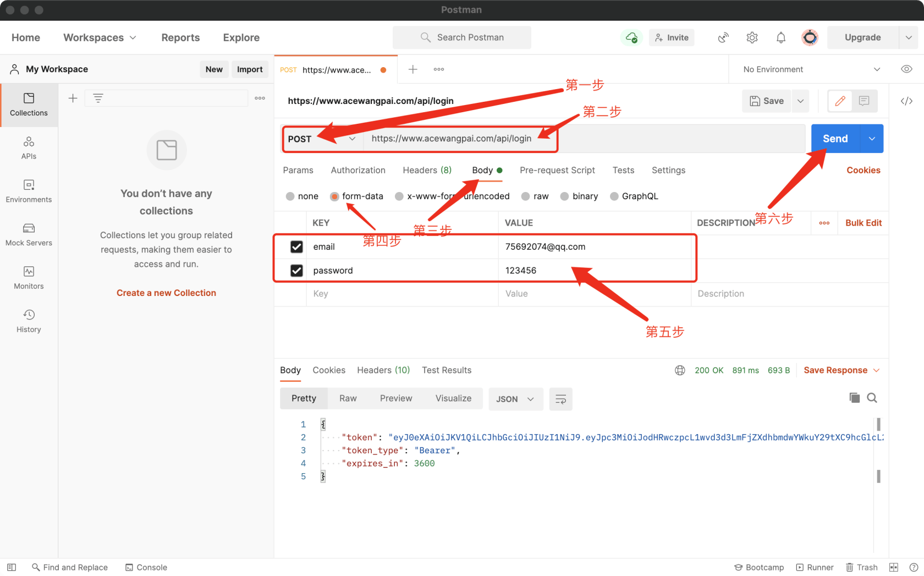Click the Import button

tap(250, 69)
